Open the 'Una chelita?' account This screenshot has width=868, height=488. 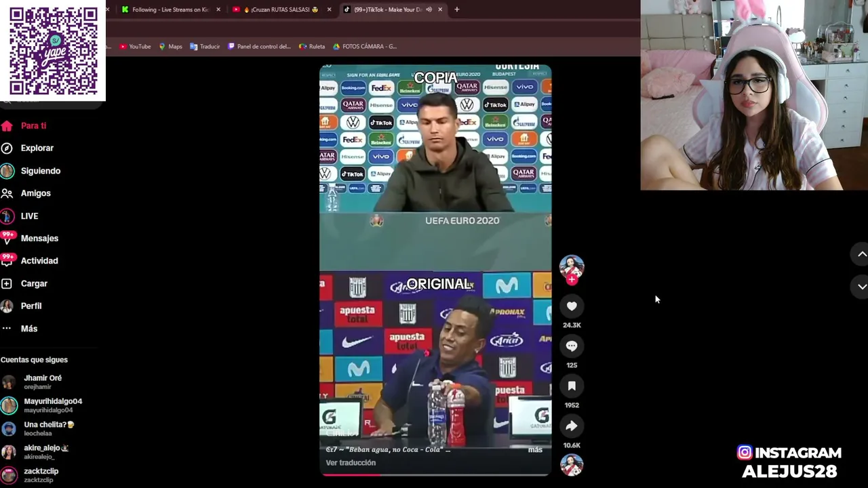click(x=49, y=428)
